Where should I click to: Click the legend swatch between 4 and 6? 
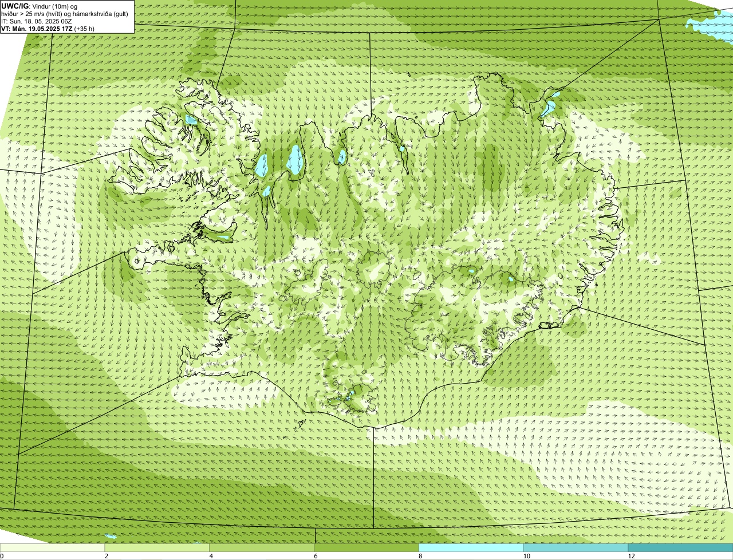coord(262,547)
